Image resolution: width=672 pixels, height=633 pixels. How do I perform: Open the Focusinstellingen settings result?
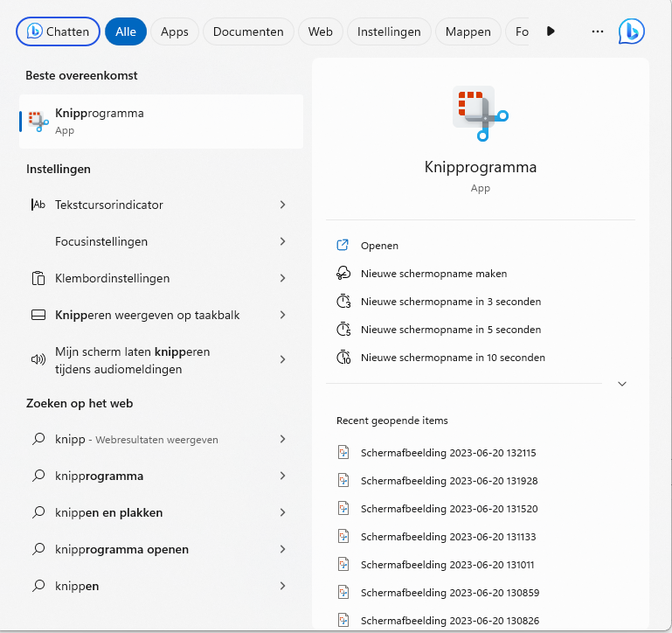point(161,241)
